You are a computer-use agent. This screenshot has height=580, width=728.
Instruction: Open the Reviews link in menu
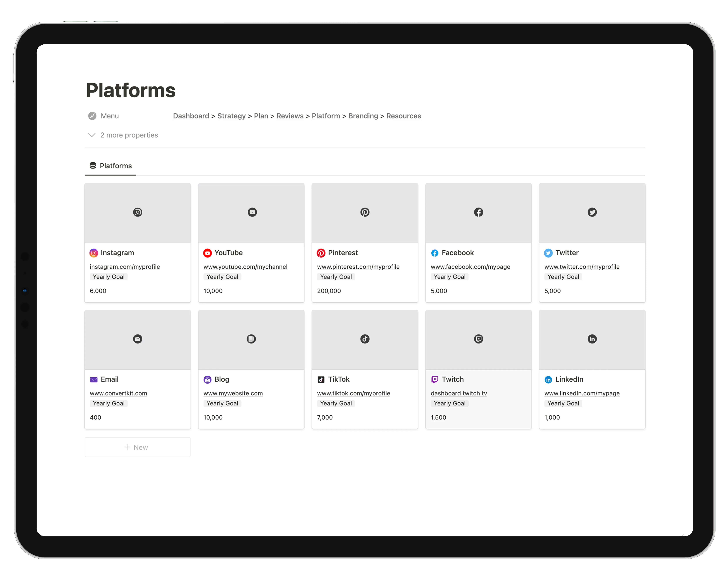(x=290, y=116)
